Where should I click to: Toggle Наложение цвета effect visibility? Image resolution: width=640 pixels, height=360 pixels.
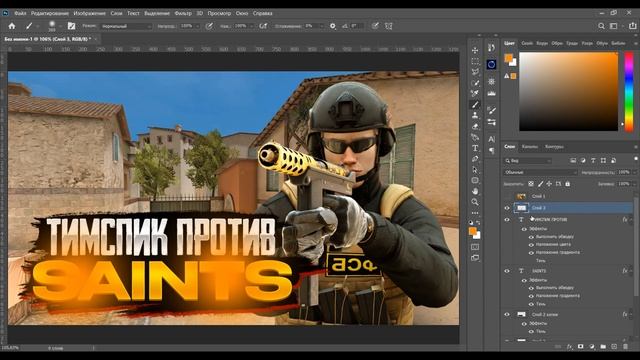531,244
